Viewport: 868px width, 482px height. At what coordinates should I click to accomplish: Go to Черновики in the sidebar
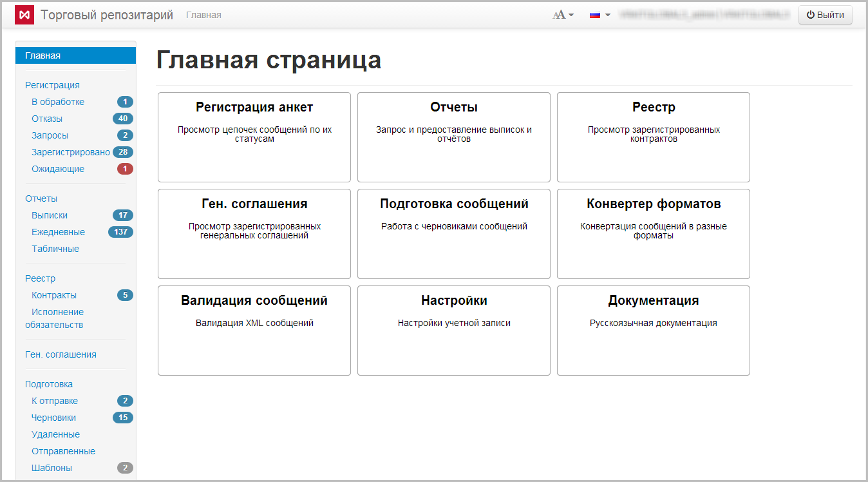coord(53,418)
